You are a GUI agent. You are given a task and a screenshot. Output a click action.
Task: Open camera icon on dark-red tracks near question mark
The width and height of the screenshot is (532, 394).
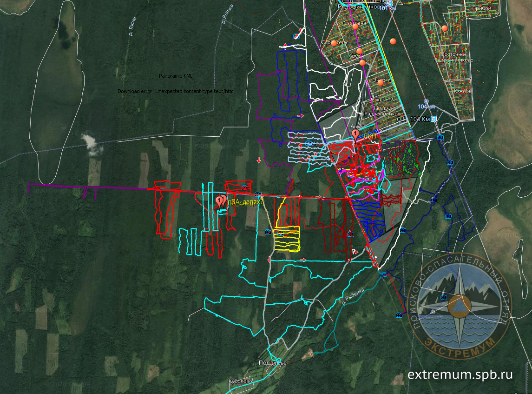351,234
